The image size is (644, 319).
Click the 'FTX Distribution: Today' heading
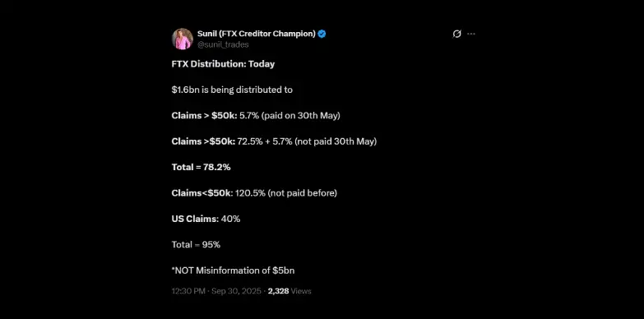click(223, 64)
